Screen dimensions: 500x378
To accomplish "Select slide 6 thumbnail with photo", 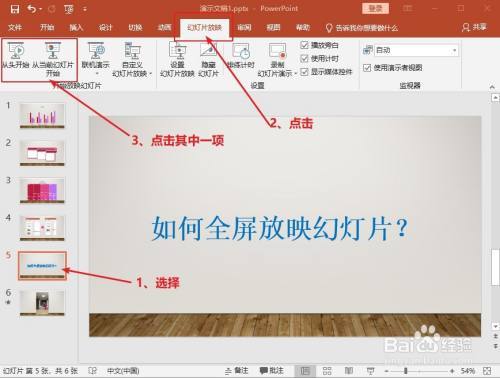I will (42, 303).
